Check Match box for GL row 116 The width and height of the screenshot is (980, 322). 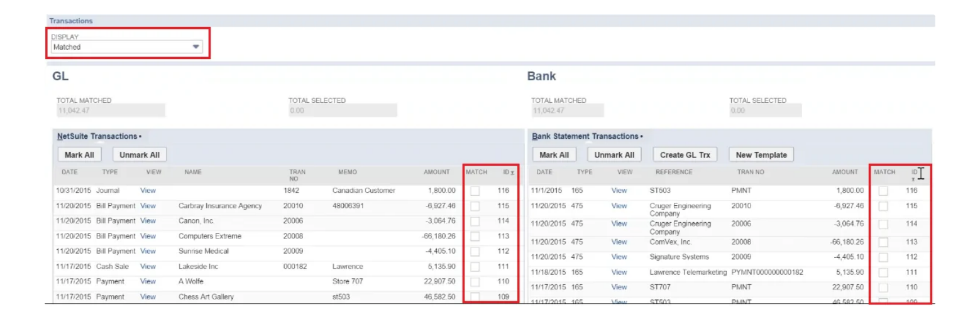point(475,190)
